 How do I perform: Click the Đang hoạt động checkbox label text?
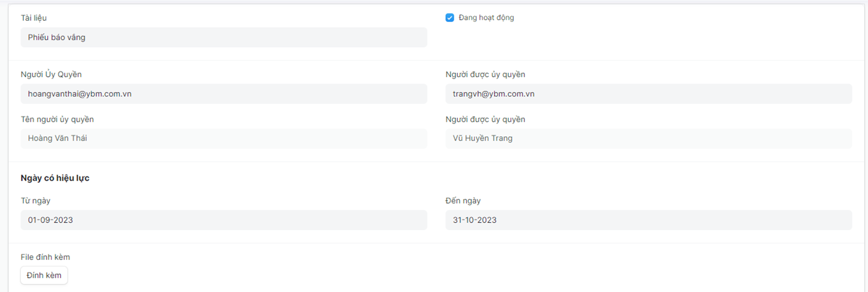pos(486,18)
